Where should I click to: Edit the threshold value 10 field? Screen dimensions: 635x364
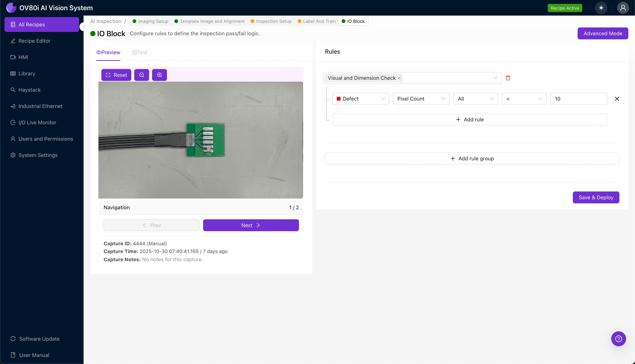click(578, 99)
